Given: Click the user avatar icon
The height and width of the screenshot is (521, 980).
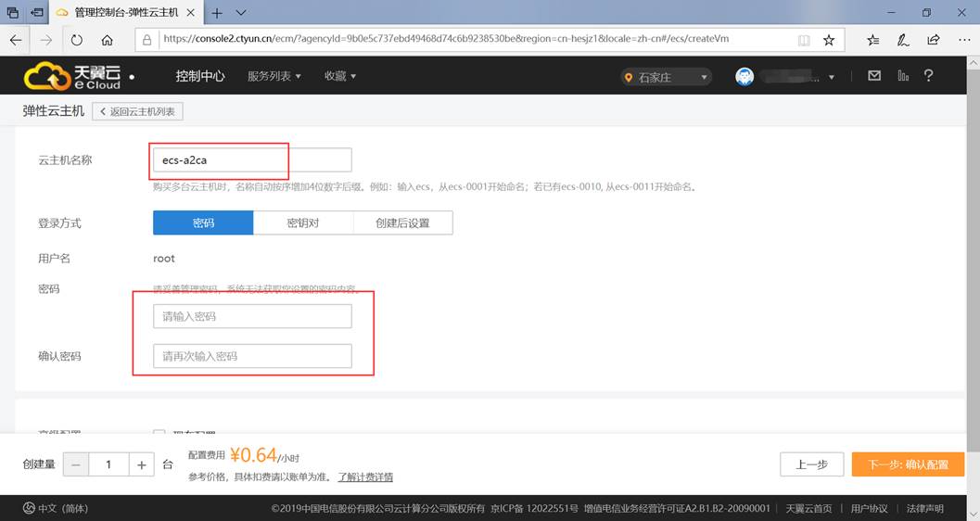Looking at the screenshot, I should (745, 77).
